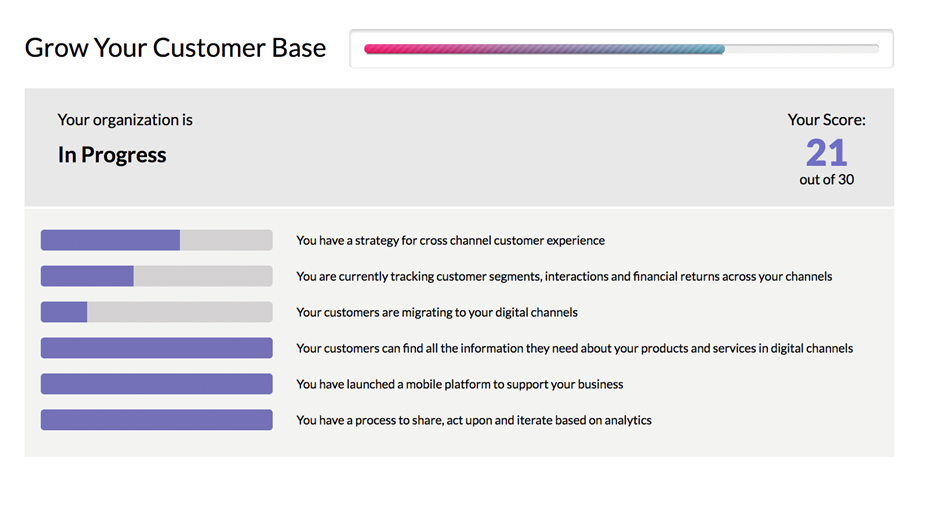Click the gradient overall progress bar
The height and width of the screenshot is (508, 936).
coord(621,49)
